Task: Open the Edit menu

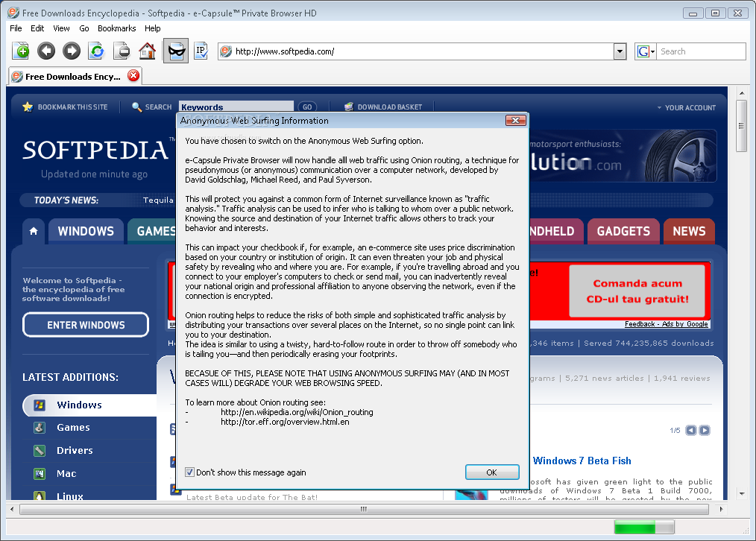Action: [37, 28]
